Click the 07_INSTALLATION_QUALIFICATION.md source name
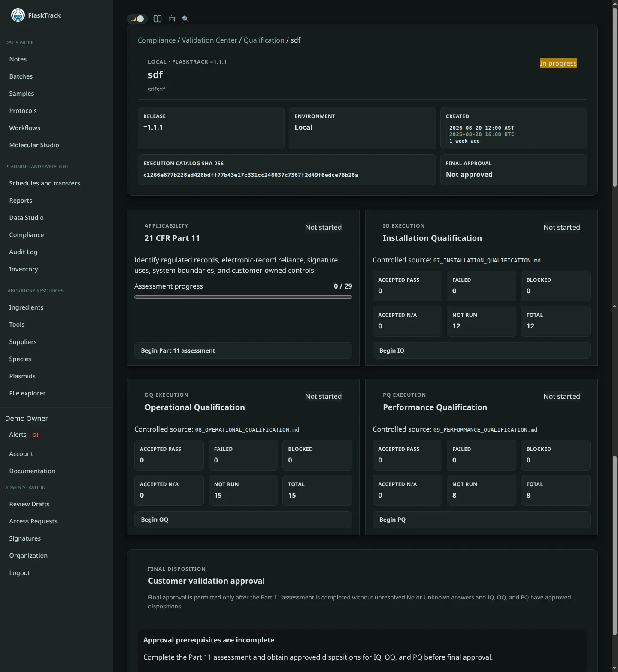The image size is (618, 672). [487, 261]
